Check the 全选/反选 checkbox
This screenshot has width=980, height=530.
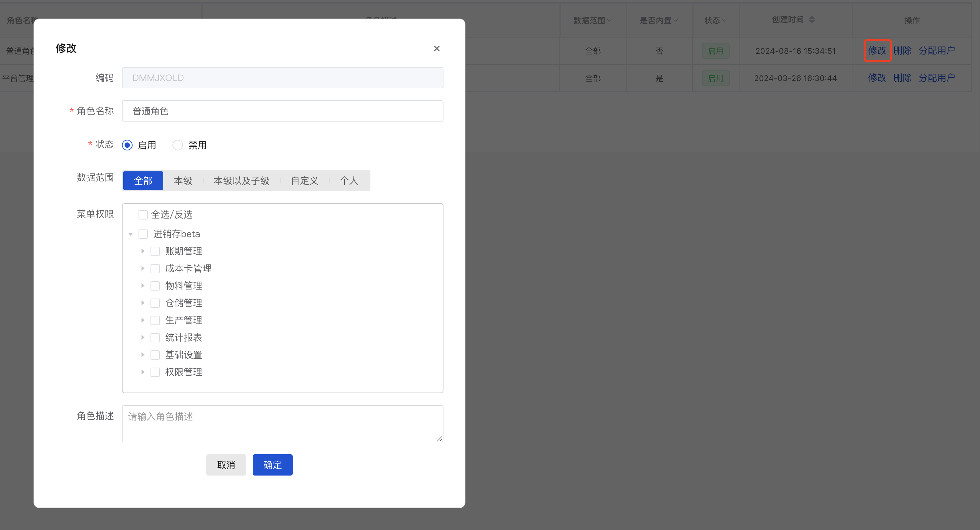tap(143, 215)
